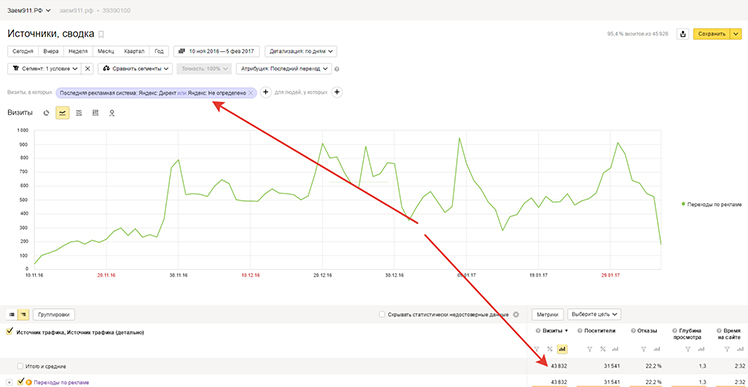
Task: Click the export download icon
Action: [683, 34]
